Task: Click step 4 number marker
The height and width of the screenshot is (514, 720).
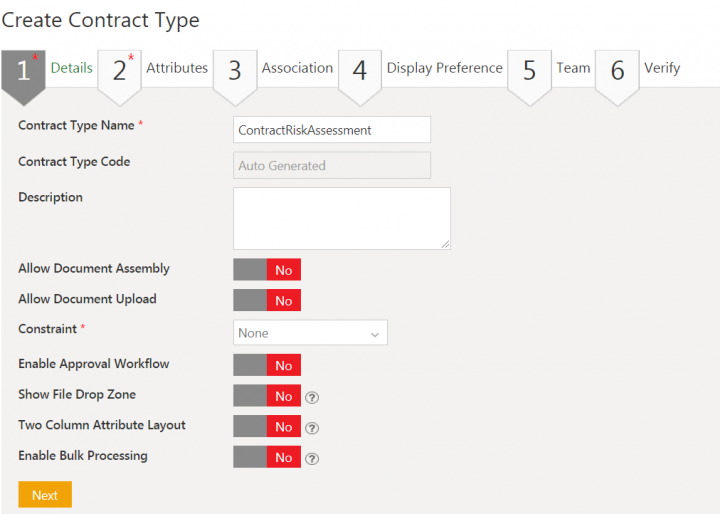Action: [360, 77]
